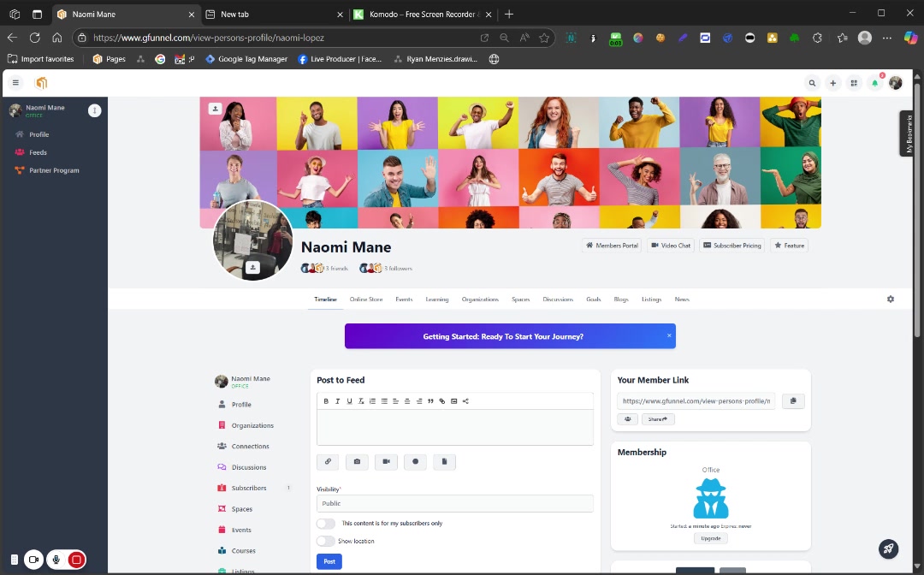Open the Discussions tab
924x575 pixels.
coord(558,299)
